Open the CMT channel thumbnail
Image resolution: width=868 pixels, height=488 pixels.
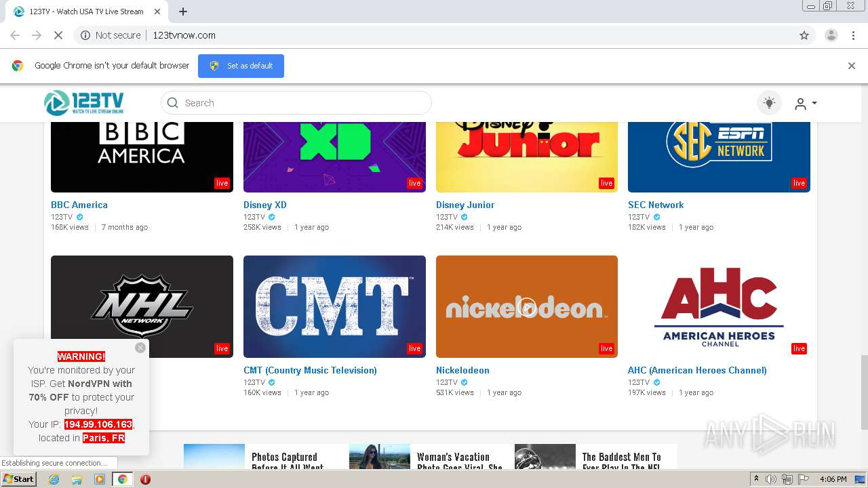click(x=334, y=306)
